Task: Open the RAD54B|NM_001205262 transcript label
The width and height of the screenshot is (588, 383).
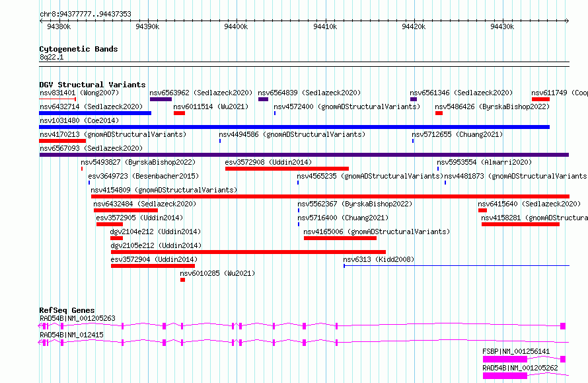Action: pos(520,368)
